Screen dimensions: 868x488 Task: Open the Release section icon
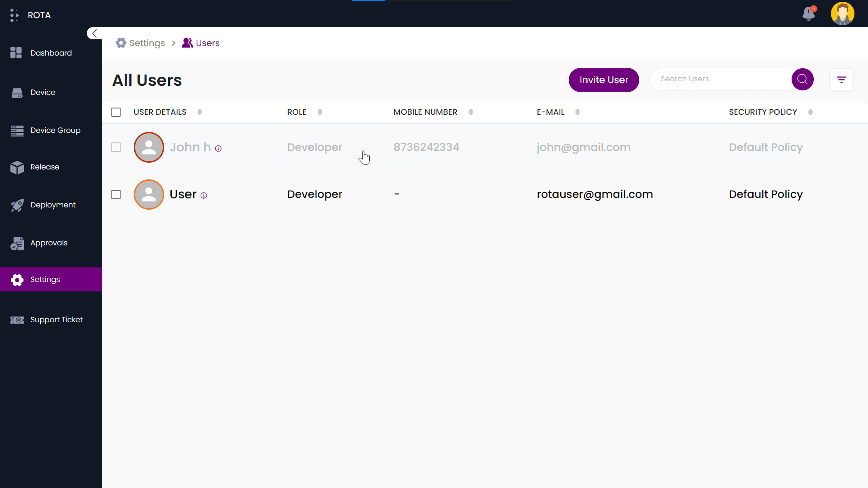[17, 166]
